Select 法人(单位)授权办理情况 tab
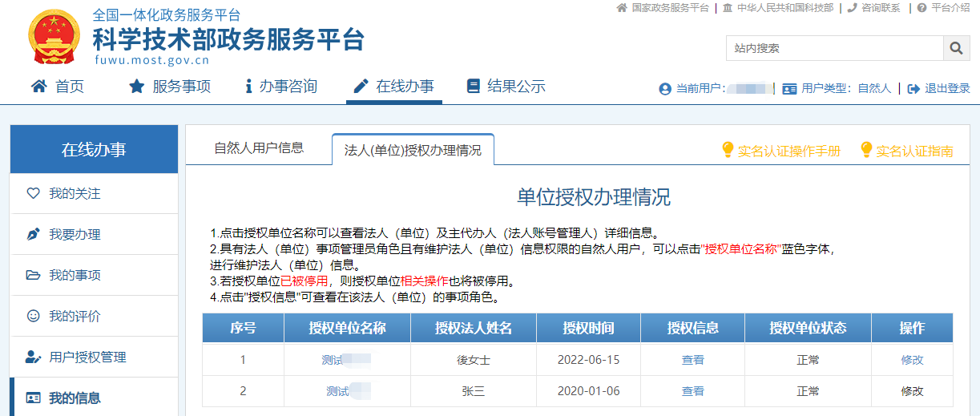The image size is (980, 416). tap(413, 150)
